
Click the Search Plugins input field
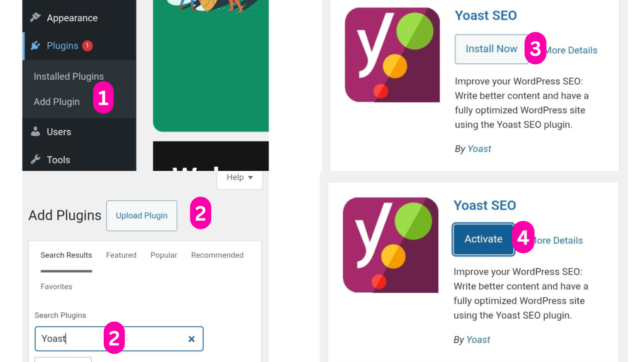pyautogui.click(x=119, y=339)
